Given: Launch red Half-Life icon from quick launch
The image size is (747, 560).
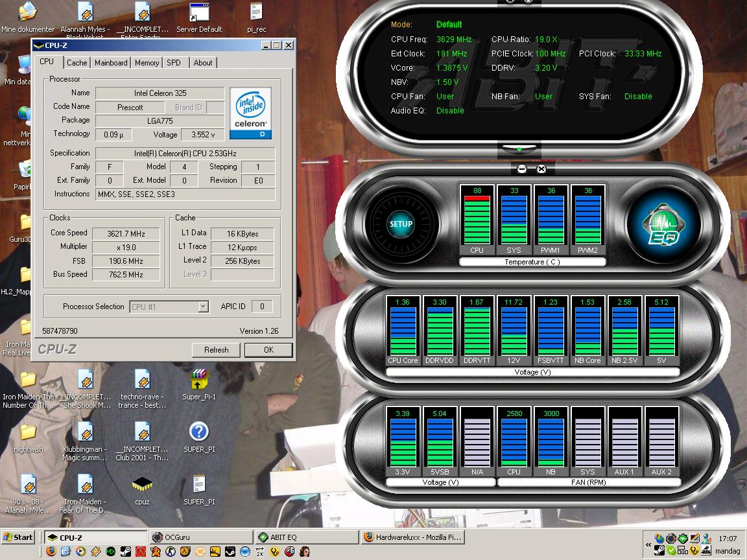Looking at the screenshot, I should [141, 552].
